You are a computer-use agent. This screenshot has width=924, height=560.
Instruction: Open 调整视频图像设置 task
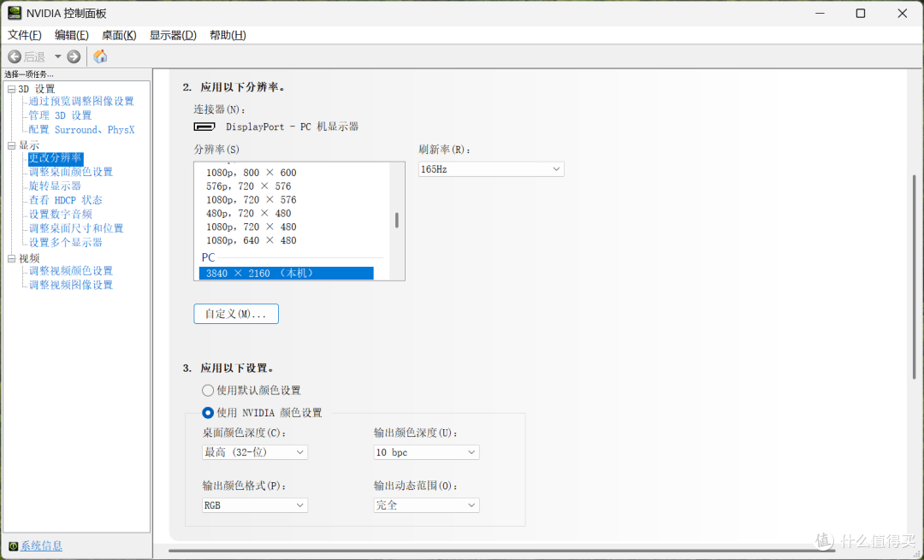tap(71, 285)
